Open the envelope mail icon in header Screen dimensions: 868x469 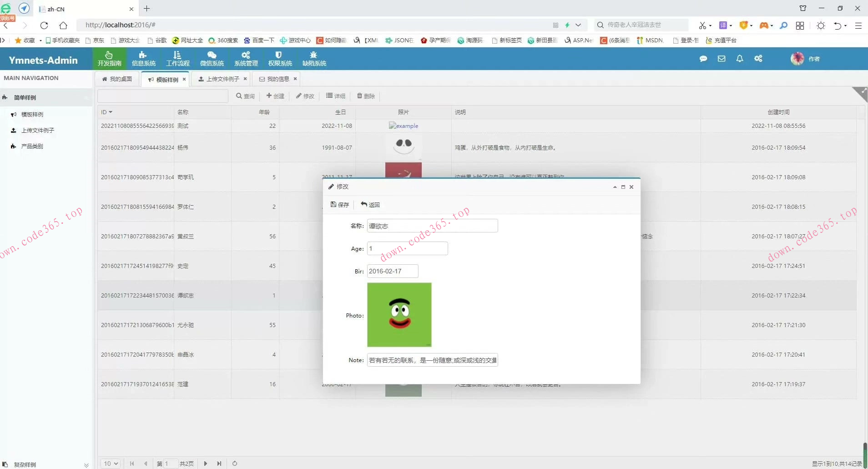tap(722, 59)
